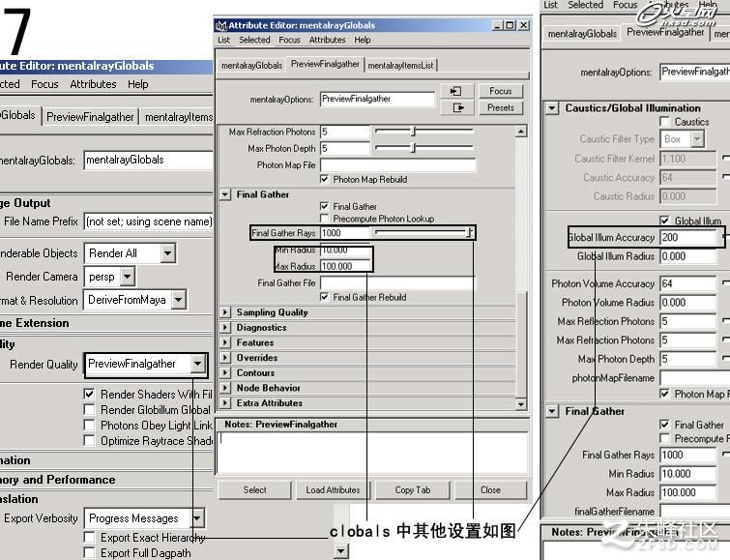730x560 pixels.
Task: Enable Precompute Photon Lookup checkbox
Action: coord(325,218)
